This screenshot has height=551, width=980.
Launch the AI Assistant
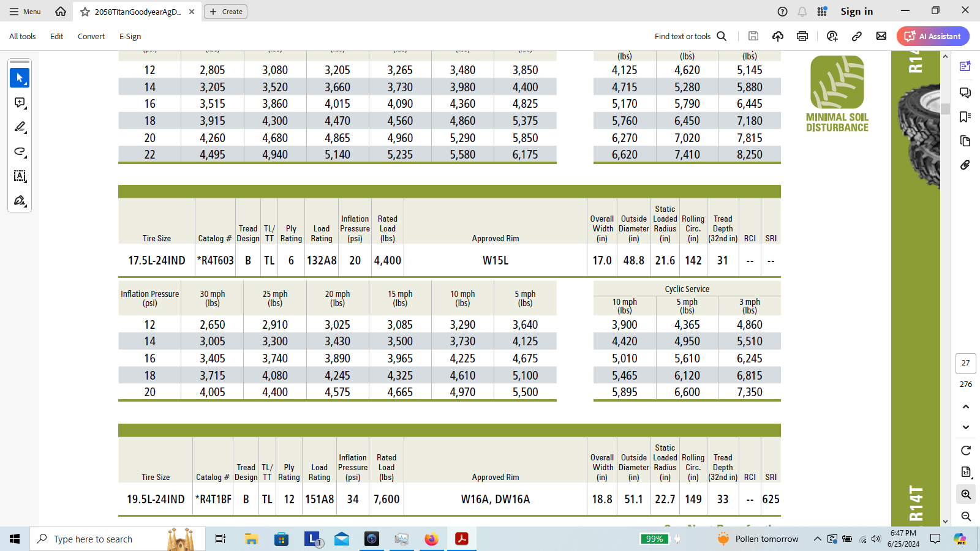(933, 36)
